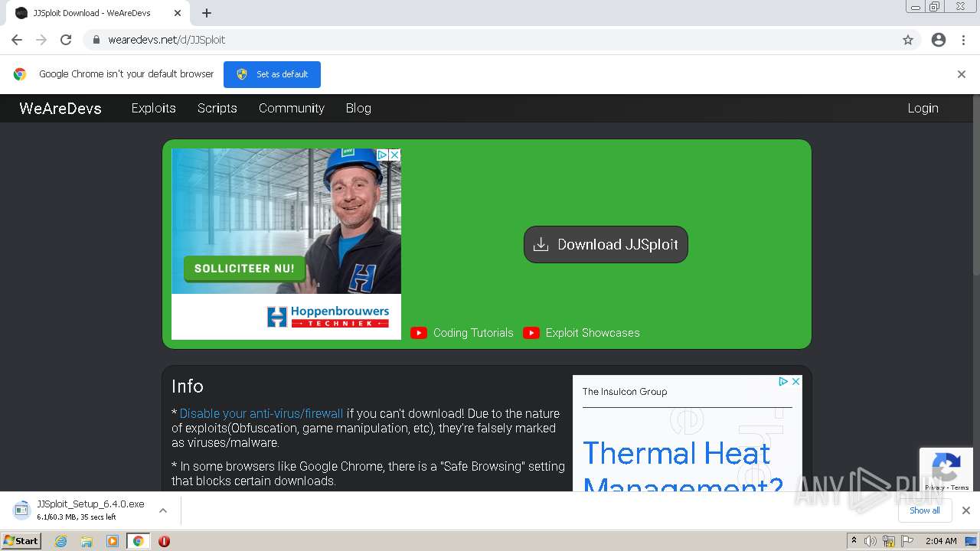Open the WeAreDevs home logo
980x551 pixels.
(60, 108)
